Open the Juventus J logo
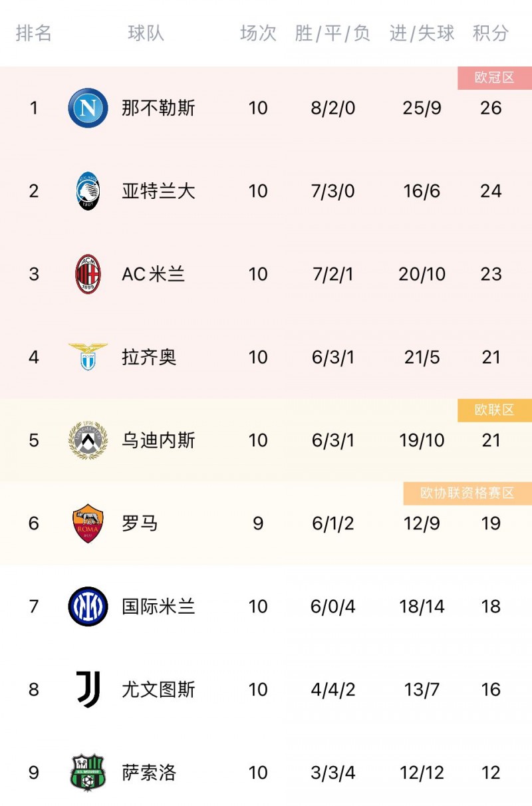The width and height of the screenshot is (532, 806). click(88, 690)
